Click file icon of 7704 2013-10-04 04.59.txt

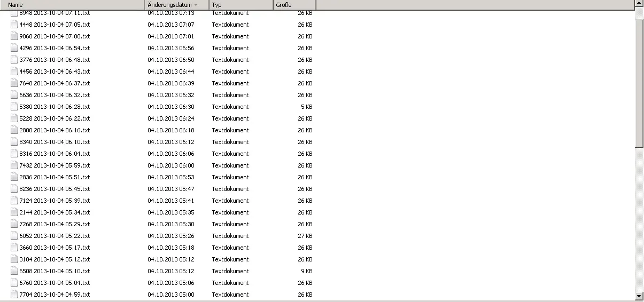point(14,295)
